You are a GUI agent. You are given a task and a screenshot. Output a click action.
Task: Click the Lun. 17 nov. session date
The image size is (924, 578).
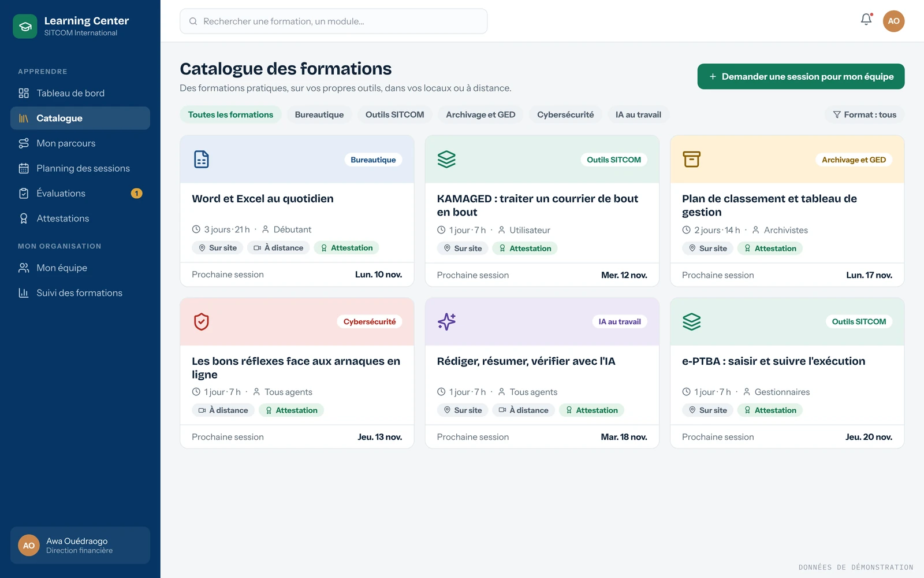[869, 275]
